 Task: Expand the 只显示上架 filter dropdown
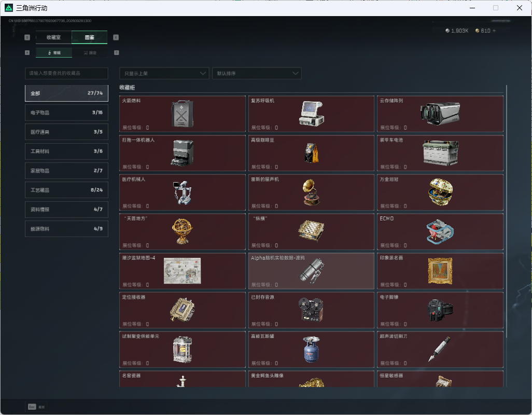point(164,73)
